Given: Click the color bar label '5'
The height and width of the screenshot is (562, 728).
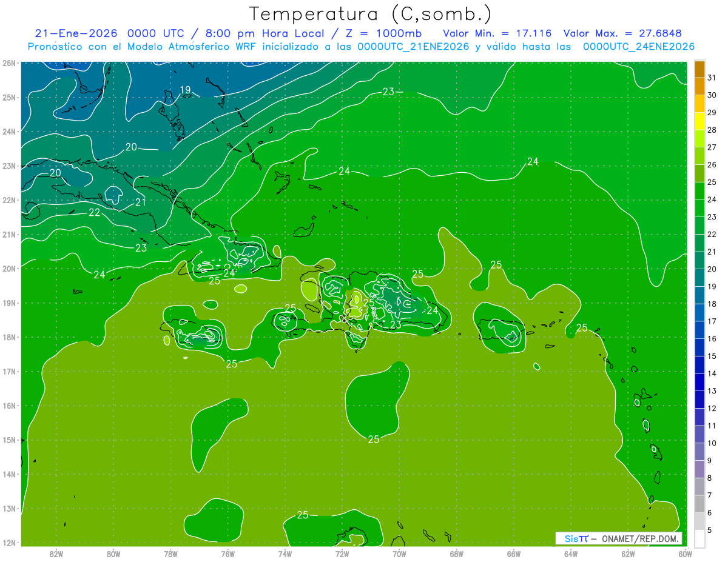Looking at the screenshot, I should [709, 530].
